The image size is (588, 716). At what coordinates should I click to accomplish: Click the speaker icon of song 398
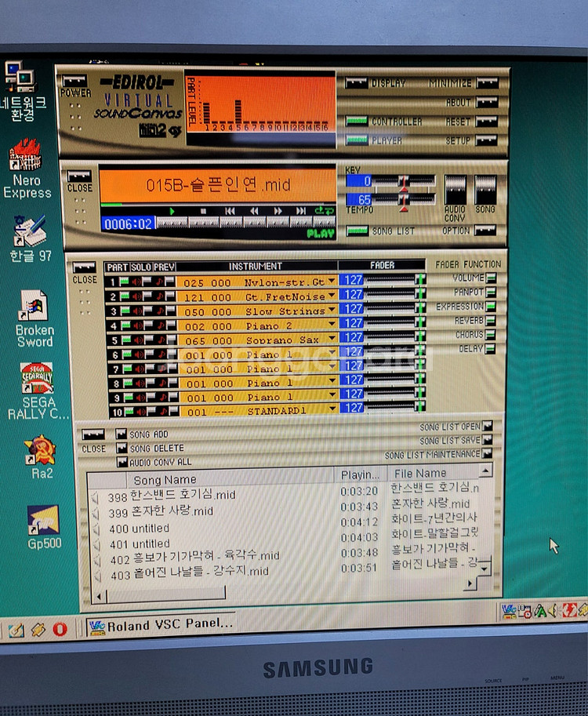tap(95, 498)
